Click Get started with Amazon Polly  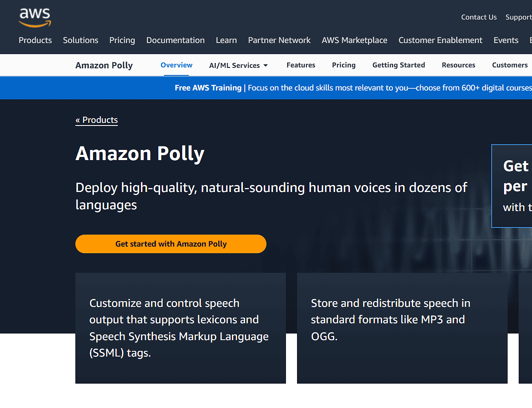tap(171, 243)
